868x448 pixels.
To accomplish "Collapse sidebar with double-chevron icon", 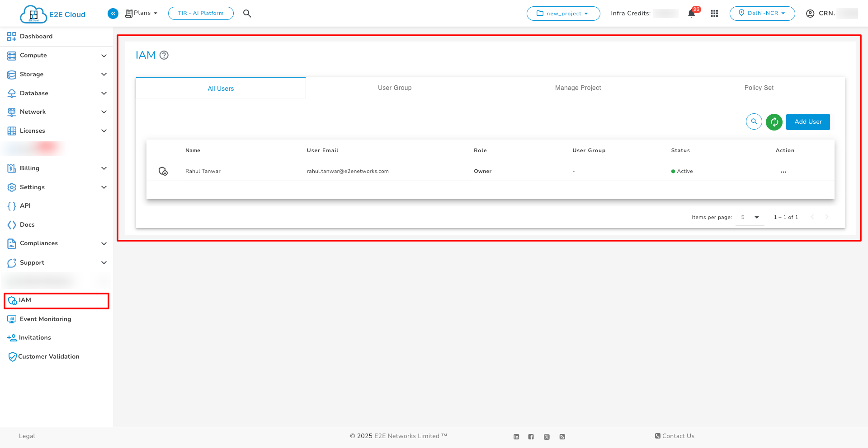I will coord(113,14).
